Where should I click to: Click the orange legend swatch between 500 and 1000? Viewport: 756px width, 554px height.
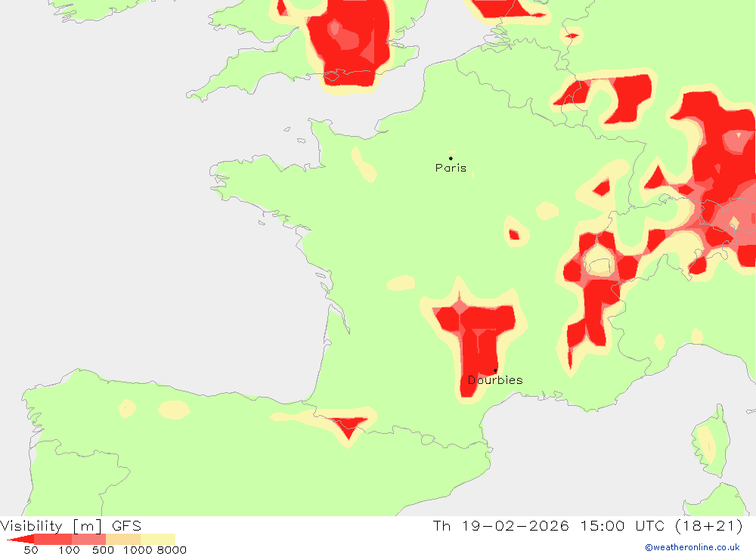point(123,539)
